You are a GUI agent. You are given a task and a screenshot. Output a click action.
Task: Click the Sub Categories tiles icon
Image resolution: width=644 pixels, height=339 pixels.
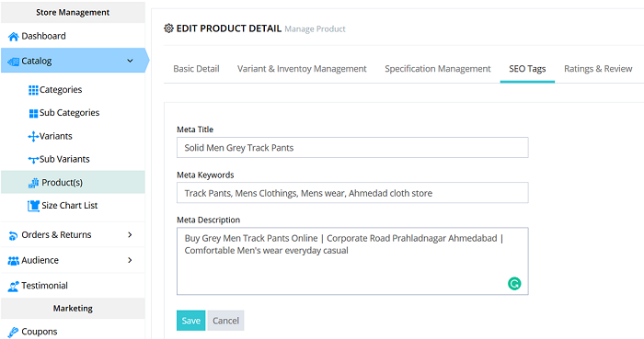(33, 113)
